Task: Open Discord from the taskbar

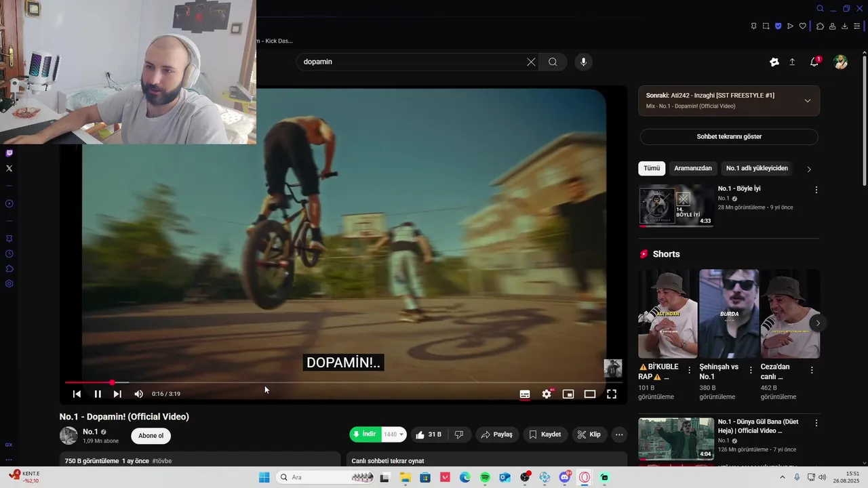Action: pyautogui.click(x=565, y=477)
